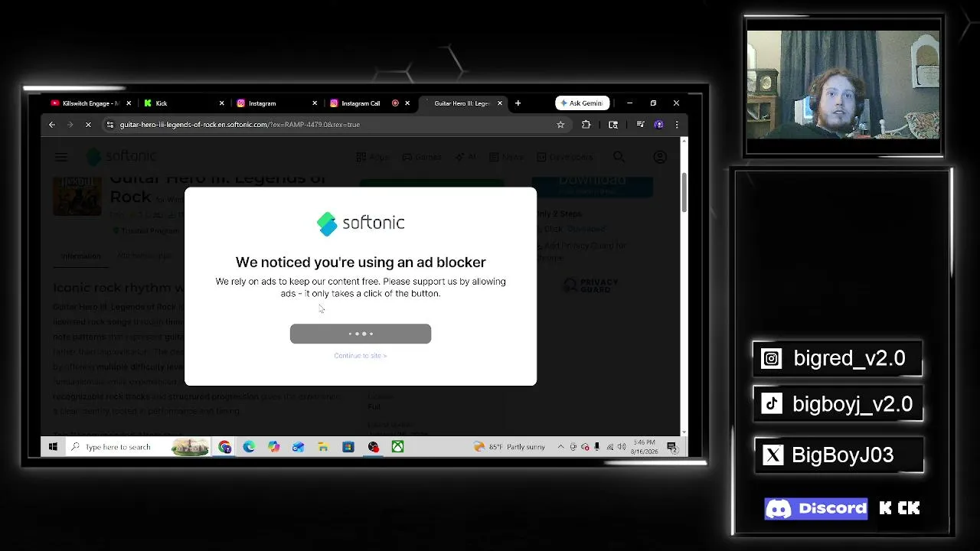Image resolution: width=980 pixels, height=551 pixels.
Task: Open the Windows Start menu
Action: pyautogui.click(x=53, y=447)
